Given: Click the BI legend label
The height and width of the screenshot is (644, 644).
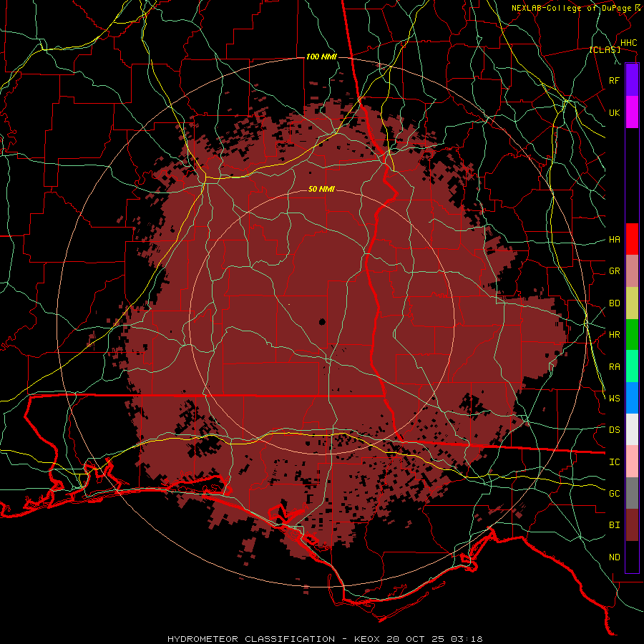Looking at the screenshot, I should pos(614,525).
